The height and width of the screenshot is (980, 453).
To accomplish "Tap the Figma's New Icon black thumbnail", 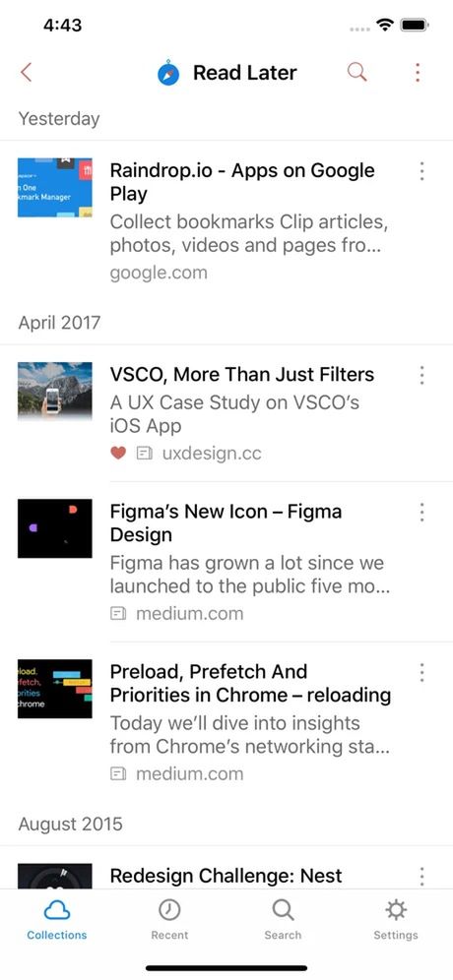I will [54, 528].
